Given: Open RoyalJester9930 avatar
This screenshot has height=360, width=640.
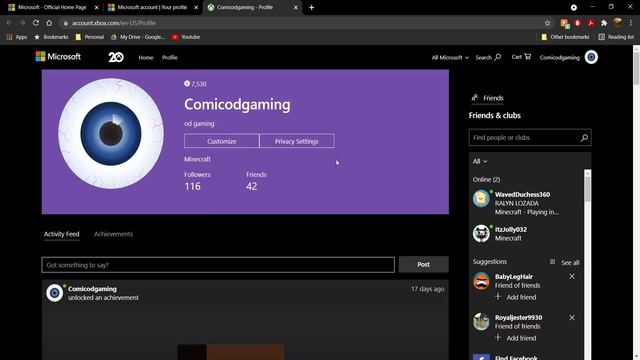Looking at the screenshot, I should point(481,322).
